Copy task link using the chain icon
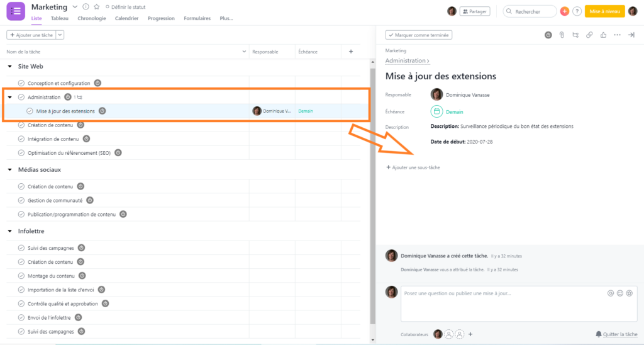Viewport: 644px width, 345px height. click(589, 35)
